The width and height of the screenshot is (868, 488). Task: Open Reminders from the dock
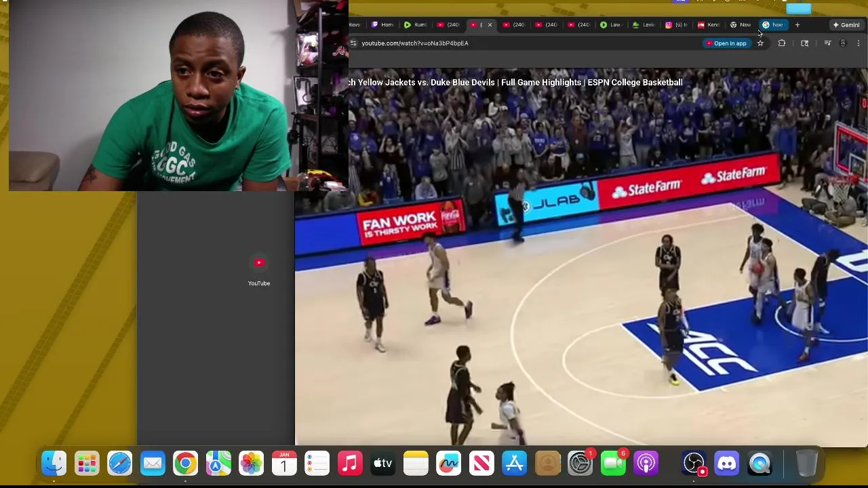click(x=317, y=464)
